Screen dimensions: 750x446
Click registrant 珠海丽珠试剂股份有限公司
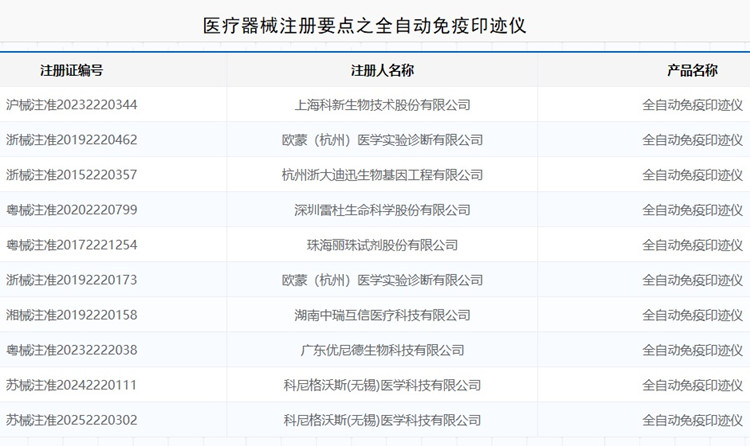(382, 245)
